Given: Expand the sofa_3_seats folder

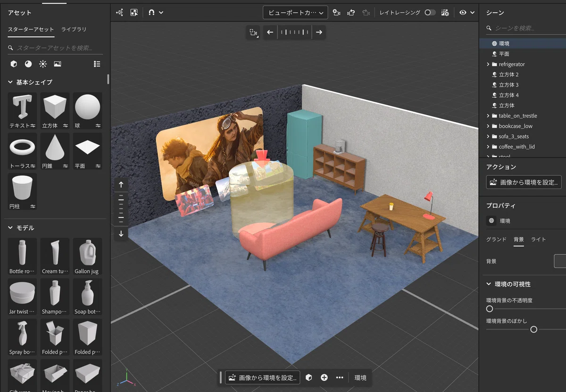Looking at the screenshot, I should (488, 136).
